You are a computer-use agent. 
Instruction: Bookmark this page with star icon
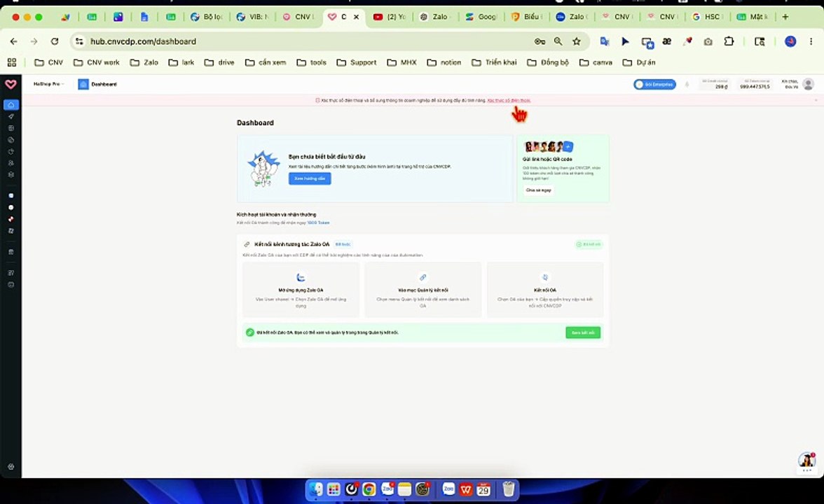[577, 41]
